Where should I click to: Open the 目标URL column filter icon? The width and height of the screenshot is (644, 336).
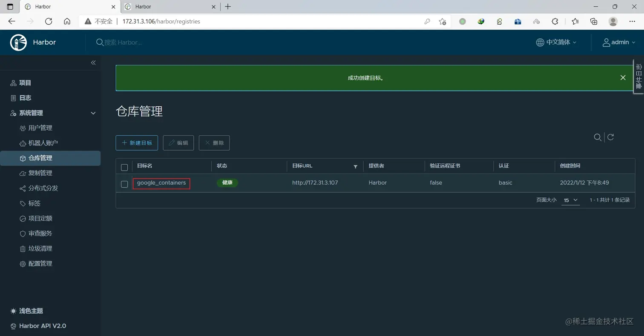click(355, 166)
